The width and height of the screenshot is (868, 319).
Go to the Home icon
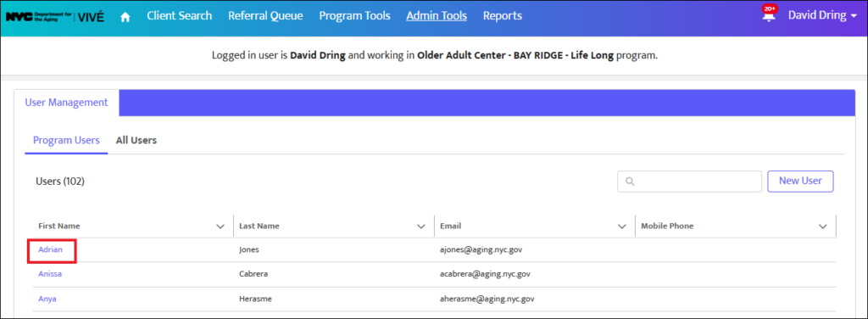(125, 17)
